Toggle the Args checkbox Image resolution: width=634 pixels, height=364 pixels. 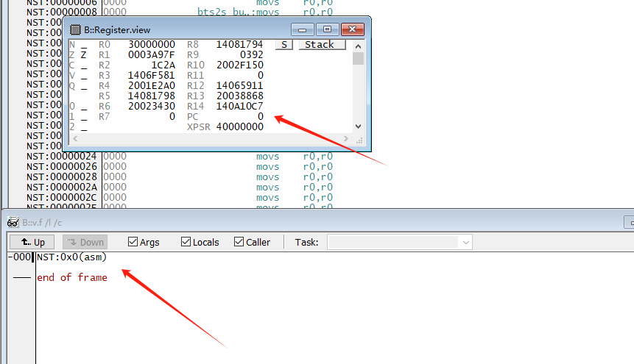coord(133,242)
